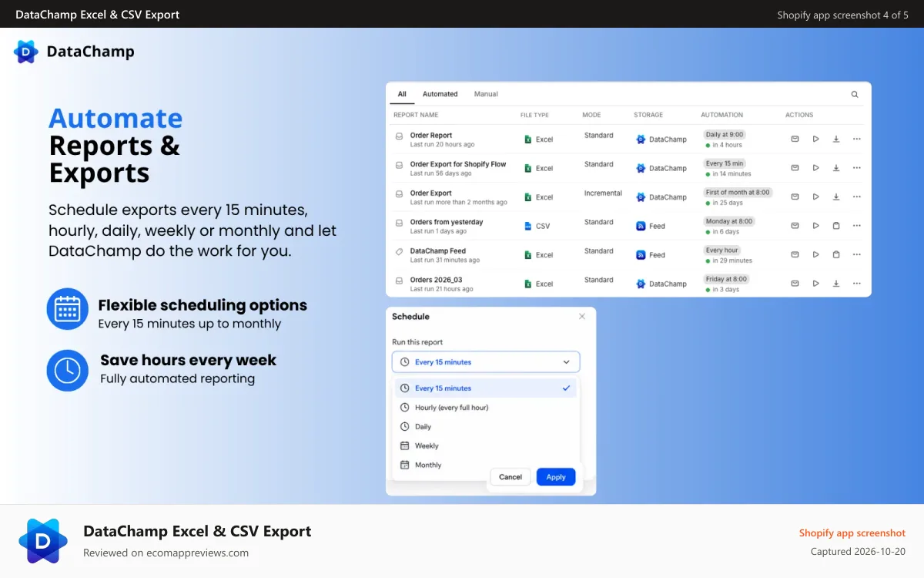Click the search icon in the reports table

[855, 94]
